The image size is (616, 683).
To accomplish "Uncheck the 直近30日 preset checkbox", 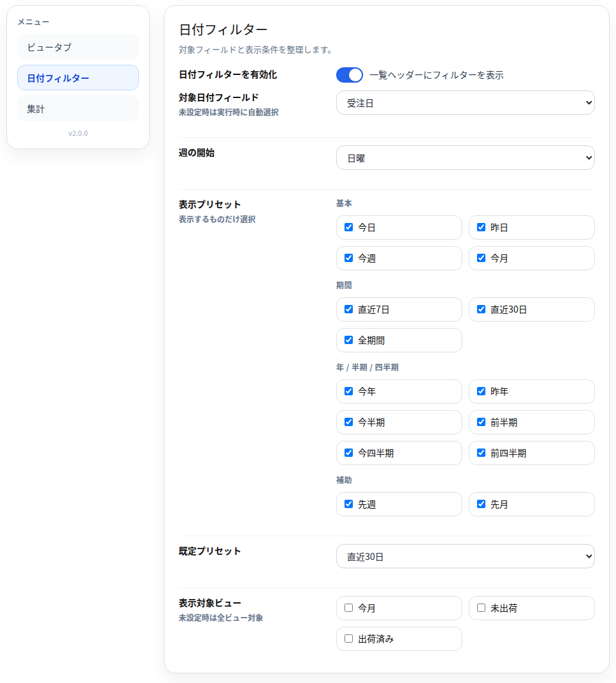I will click(x=481, y=309).
